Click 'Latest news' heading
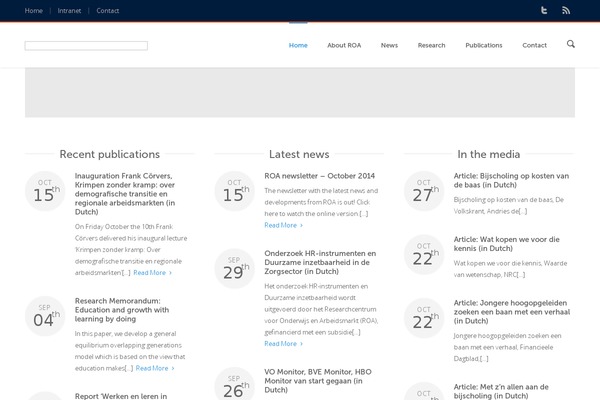 (299, 154)
